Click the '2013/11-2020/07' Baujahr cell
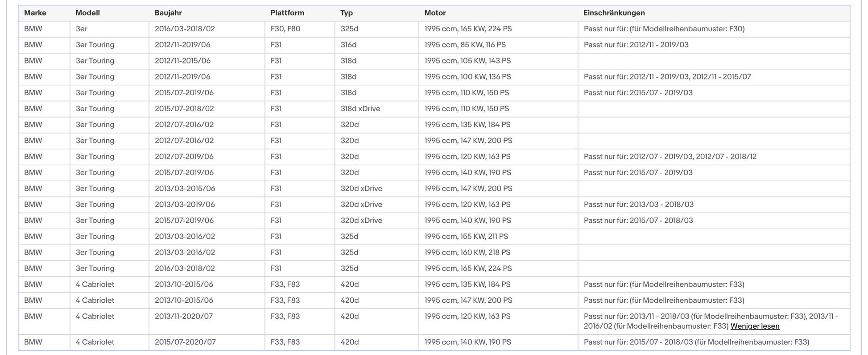The width and height of the screenshot is (868, 355). [184, 316]
